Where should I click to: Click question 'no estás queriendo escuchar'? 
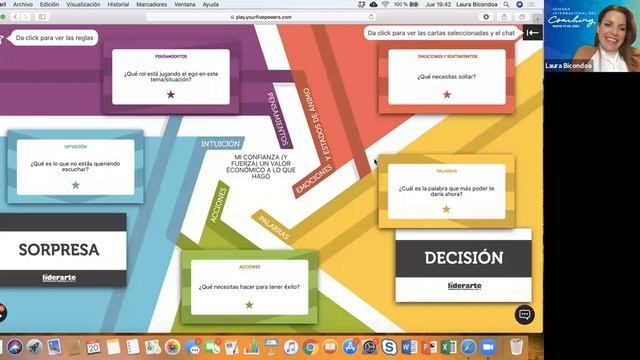(x=75, y=167)
